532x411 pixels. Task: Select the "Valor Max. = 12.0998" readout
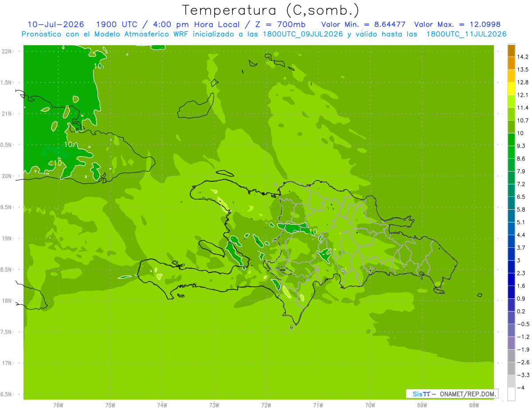pos(457,24)
